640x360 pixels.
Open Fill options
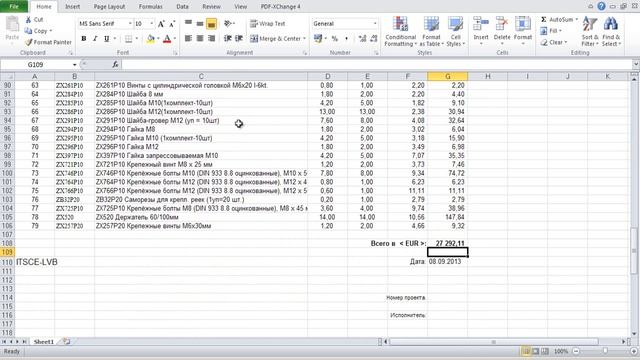(551, 31)
